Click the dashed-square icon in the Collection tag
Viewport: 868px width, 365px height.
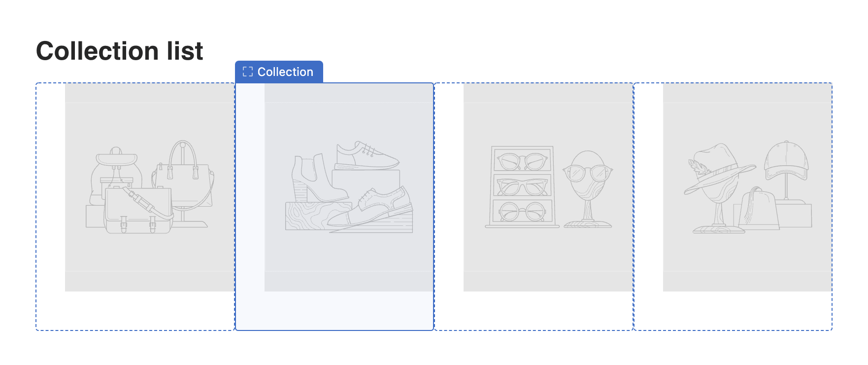[248, 72]
